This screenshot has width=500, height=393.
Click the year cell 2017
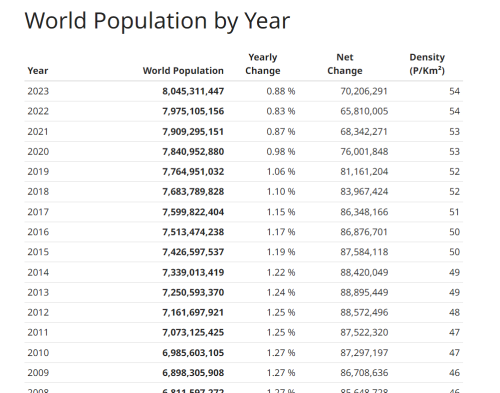click(x=38, y=212)
